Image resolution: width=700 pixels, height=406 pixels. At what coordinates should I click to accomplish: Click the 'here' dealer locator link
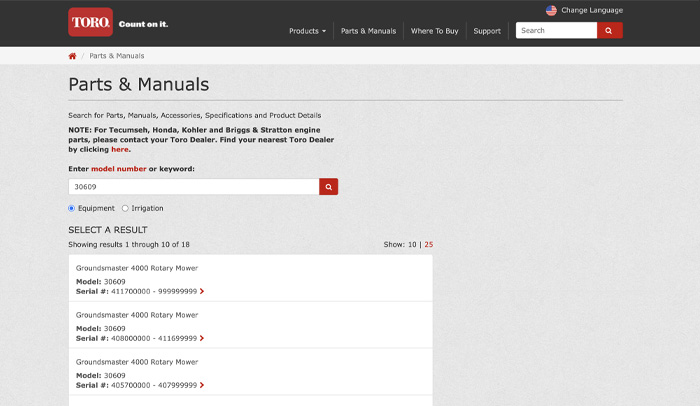120,149
